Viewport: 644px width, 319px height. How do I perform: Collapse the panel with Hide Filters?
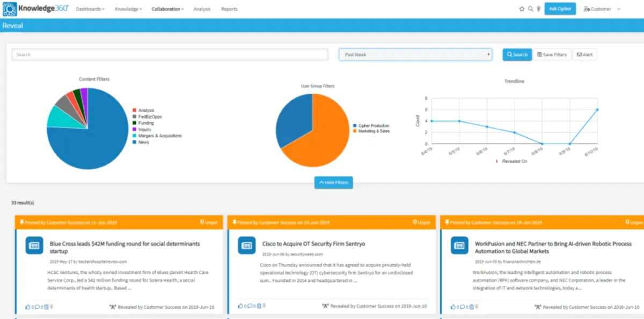[333, 183]
